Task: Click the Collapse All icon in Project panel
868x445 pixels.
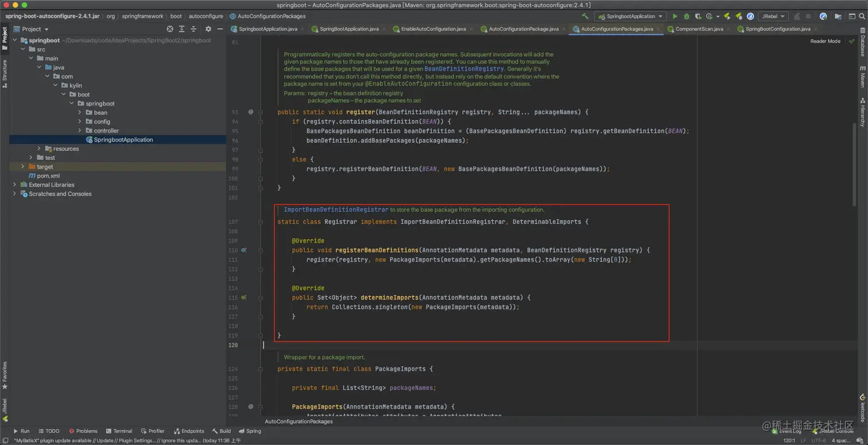Action: (194, 29)
